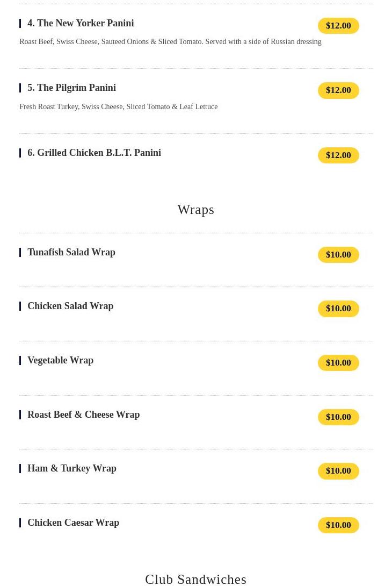Click the Ham & Turkey Wrap $10.00 badge
Viewport: 392px width, 586px height.
click(338, 471)
